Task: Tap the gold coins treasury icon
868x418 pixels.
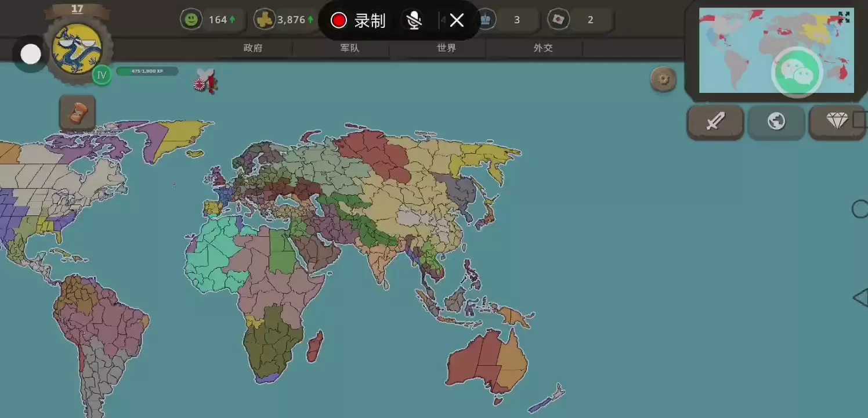Action: 265,20
